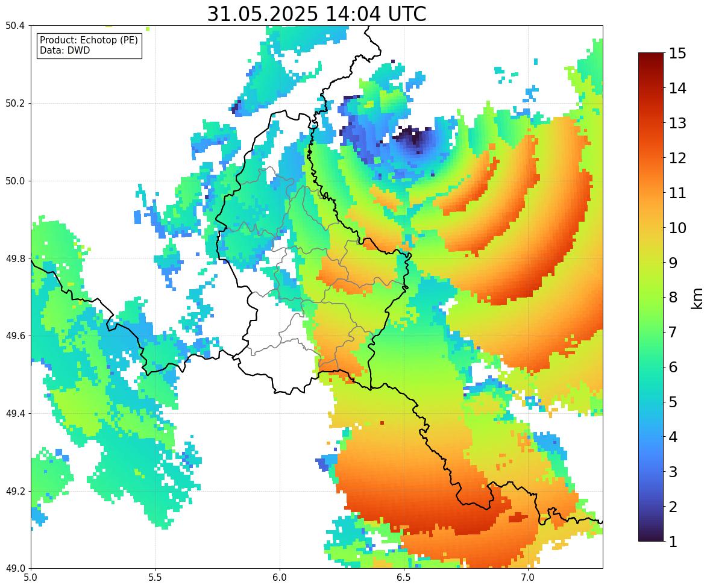Click the colorbar tick label 8
The width and height of the screenshot is (710, 588).
point(673,298)
